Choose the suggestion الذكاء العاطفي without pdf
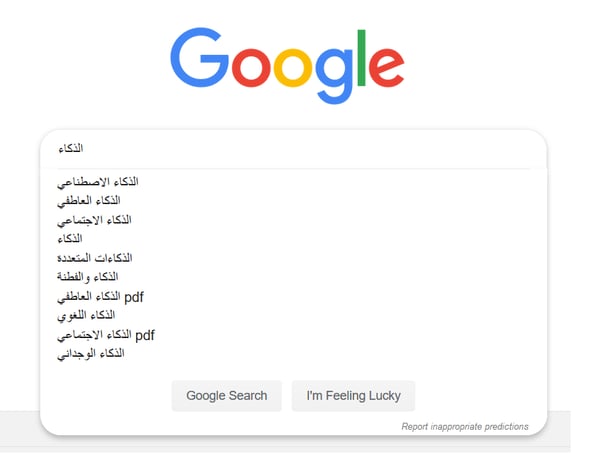600x463 pixels. [x=89, y=201]
